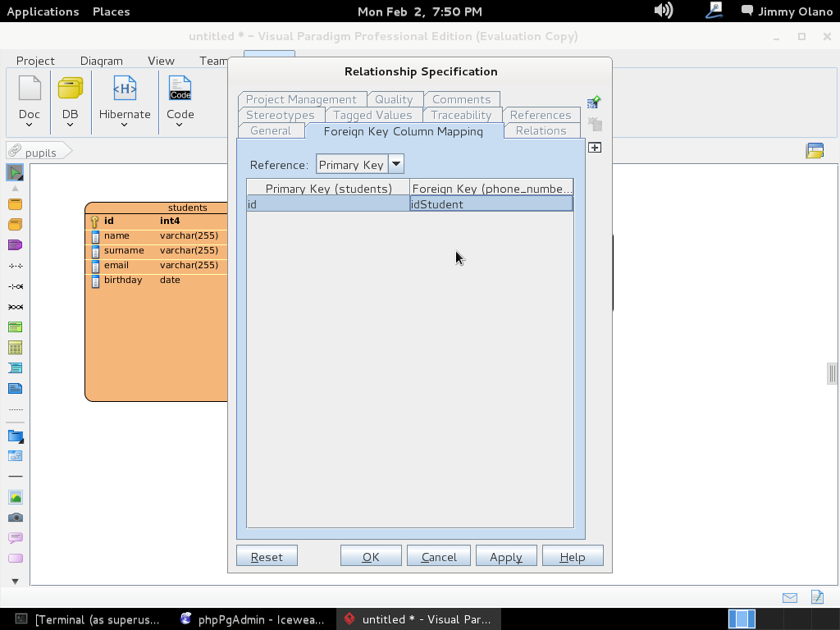
Task: Select the image shape tool in the palette
Action: click(x=15, y=497)
